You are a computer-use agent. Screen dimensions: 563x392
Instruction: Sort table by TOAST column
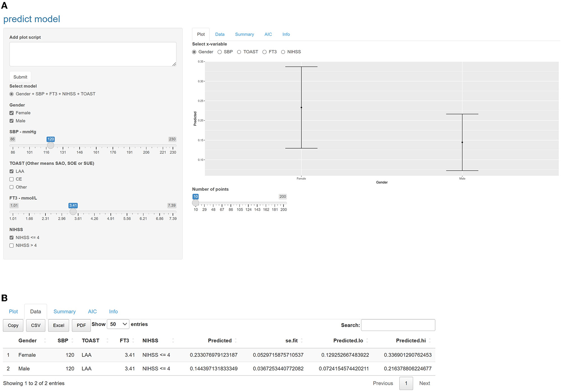pyautogui.click(x=91, y=341)
